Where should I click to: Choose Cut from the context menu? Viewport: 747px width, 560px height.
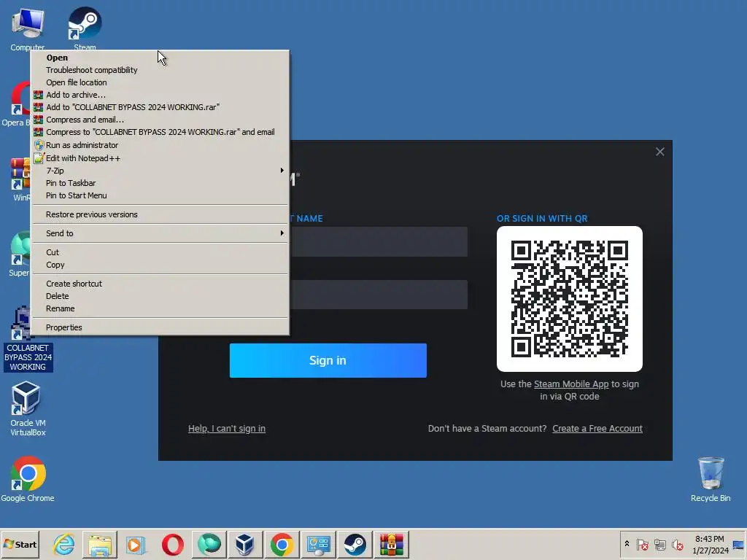coord(160,252)
